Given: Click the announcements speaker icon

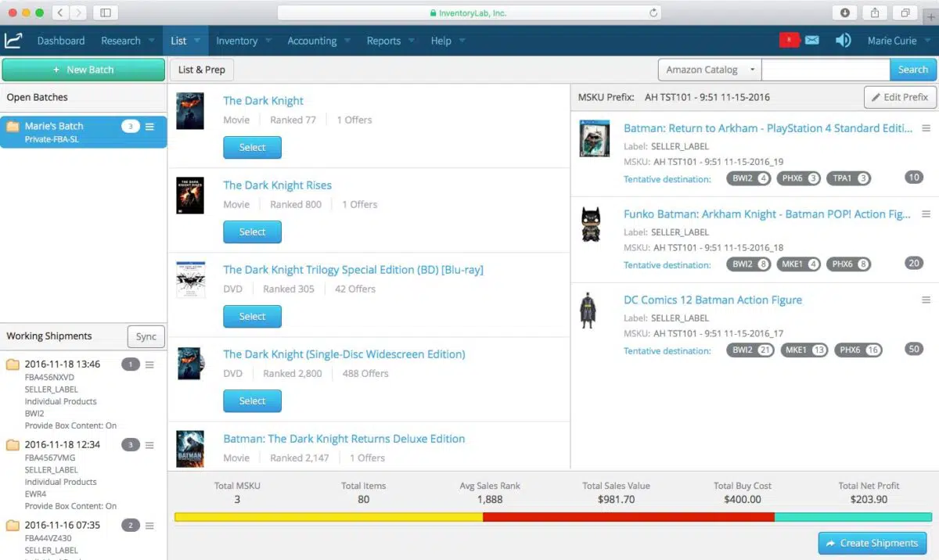Looking at the screenshot, I should pos(843,40).
